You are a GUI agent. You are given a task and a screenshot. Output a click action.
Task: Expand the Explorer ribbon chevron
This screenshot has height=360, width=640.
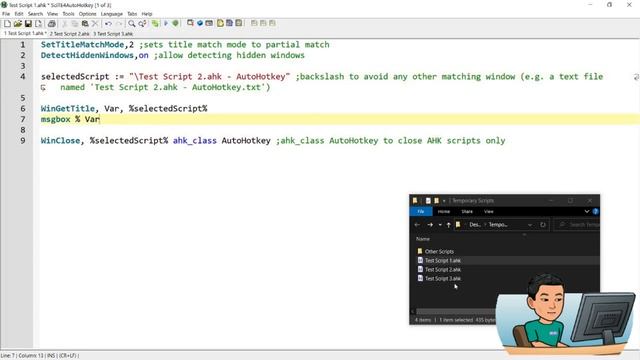click(x=587, y=211)
